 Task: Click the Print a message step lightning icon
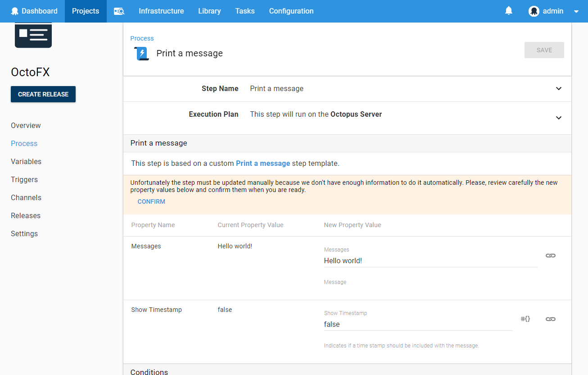(141, 53)
